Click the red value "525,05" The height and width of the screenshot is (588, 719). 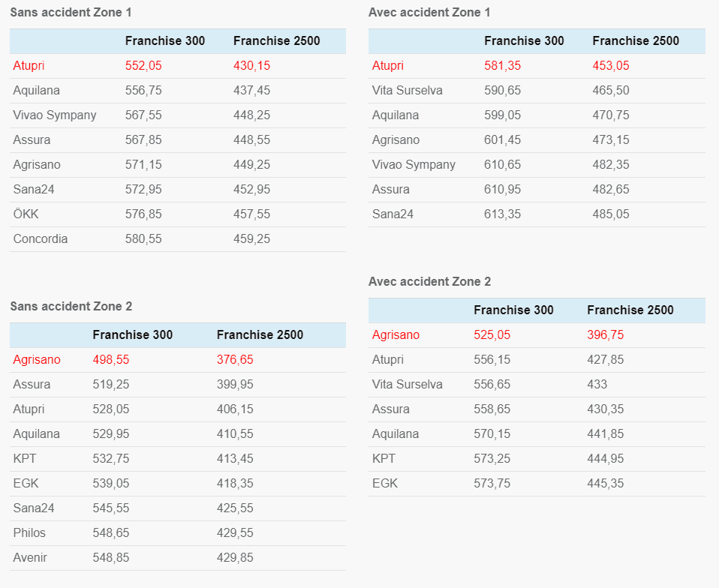point(492,335)
